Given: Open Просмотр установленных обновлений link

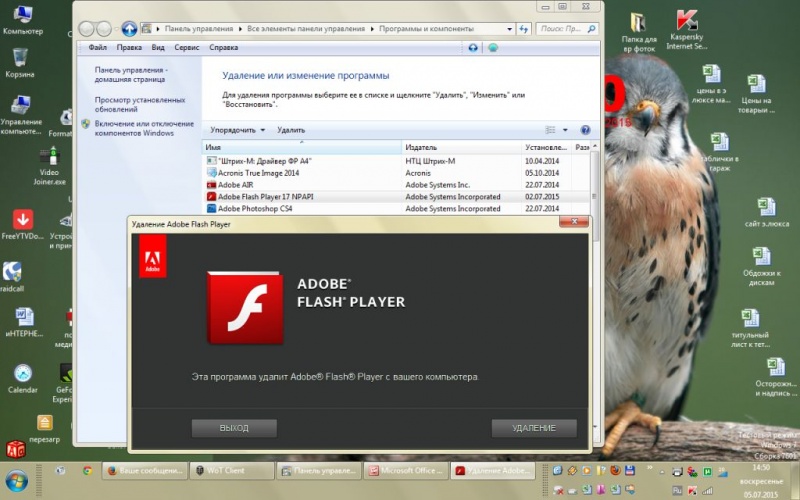Looking at the screenshot, I should click(140, 105).
